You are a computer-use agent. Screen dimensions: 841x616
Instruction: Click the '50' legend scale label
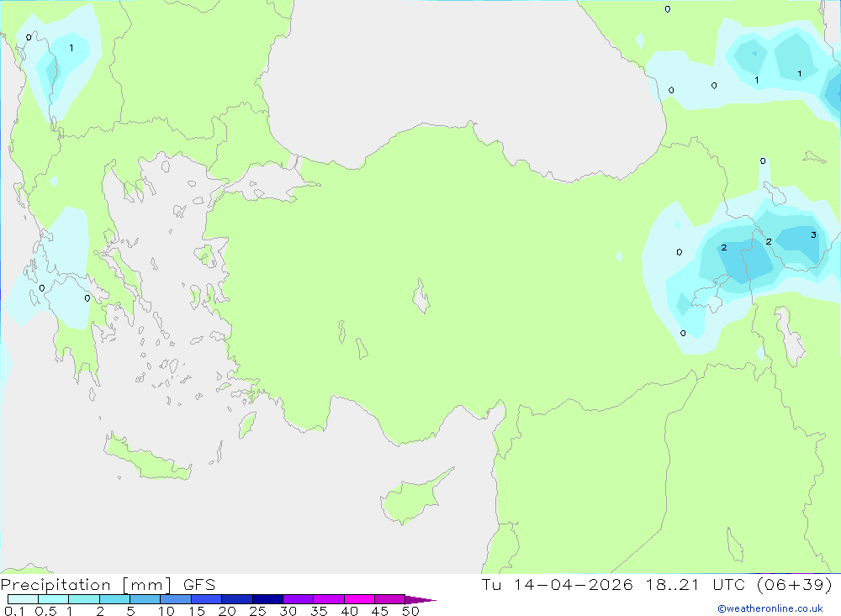pyautogui.click(x=410, y=611)
